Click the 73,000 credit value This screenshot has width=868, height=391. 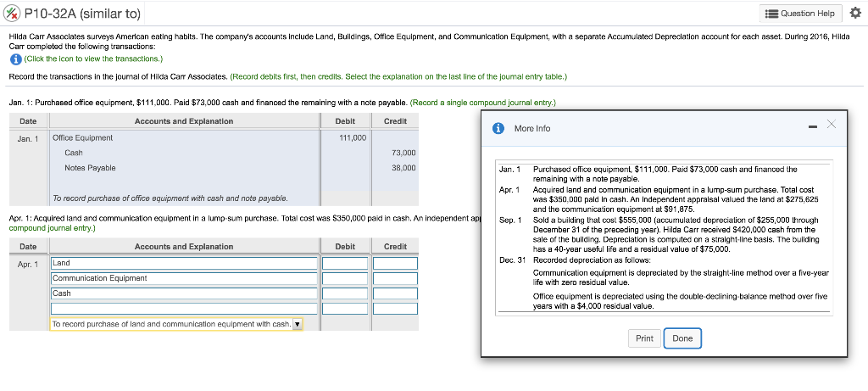click(403, 153)
